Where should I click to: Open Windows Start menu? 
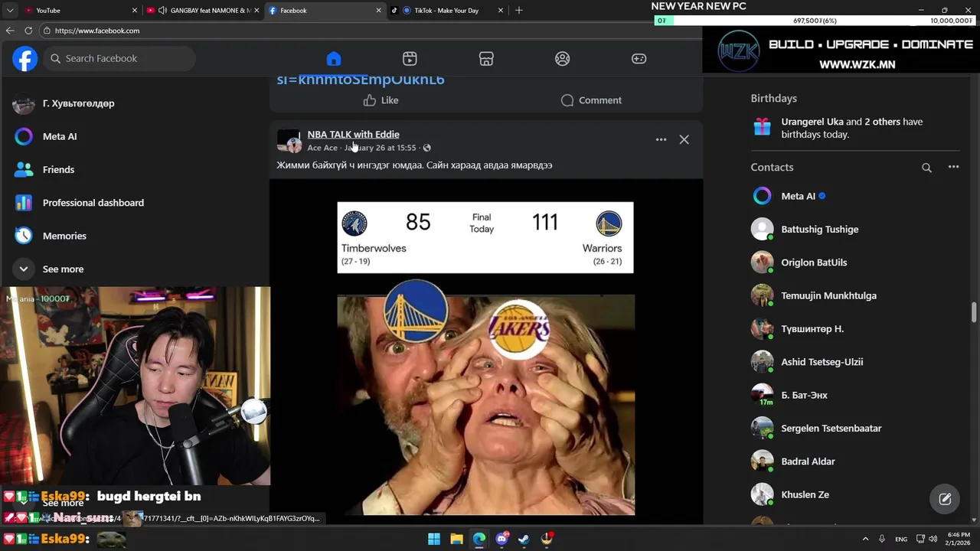(x=434, y=539)
